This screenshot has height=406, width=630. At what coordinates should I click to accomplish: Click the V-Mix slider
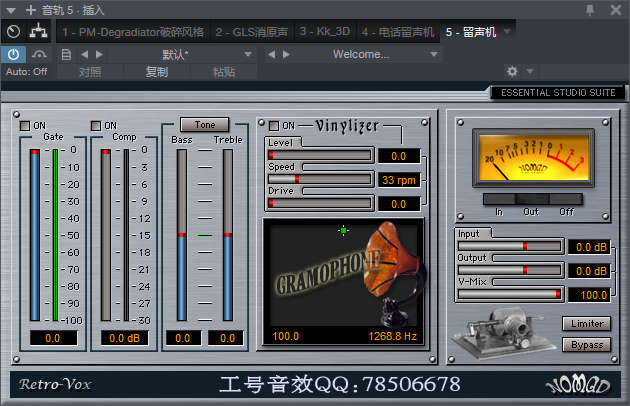[510, 294]
